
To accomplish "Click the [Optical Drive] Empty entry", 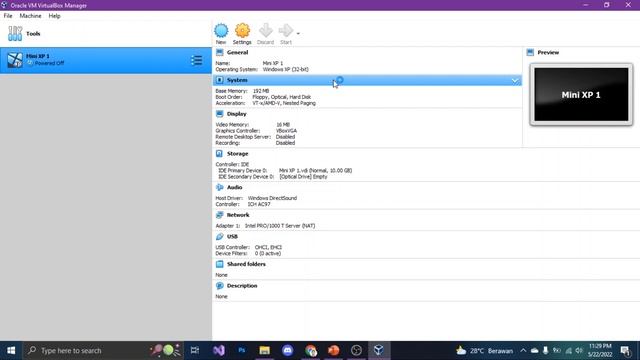I will pyautogui.click(x=303, y=177).
